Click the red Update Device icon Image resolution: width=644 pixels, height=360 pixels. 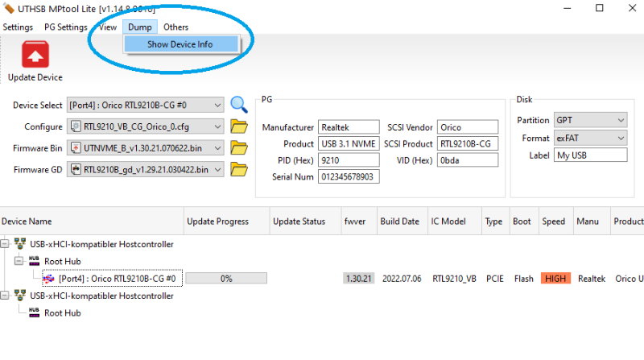click(35, 56)
